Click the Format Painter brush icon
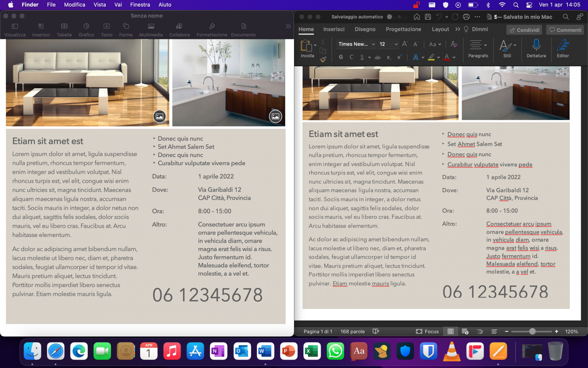The width and height of the screenshot is (588, 368). (x=323, y=59)
